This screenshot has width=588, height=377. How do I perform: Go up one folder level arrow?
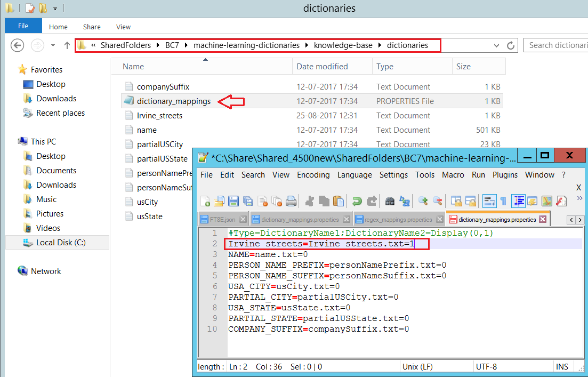pyautogui.click(x=67, y=45)
